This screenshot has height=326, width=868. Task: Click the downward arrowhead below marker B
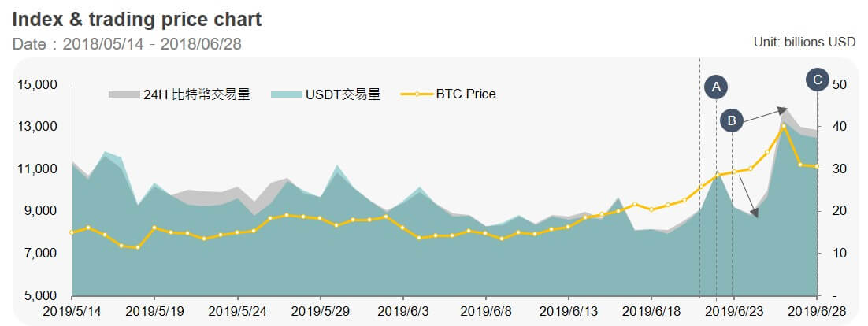click(754, 213)
